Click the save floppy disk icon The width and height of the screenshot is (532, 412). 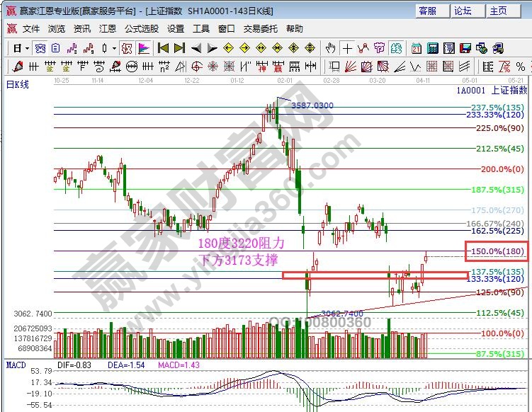coord(465,48)
